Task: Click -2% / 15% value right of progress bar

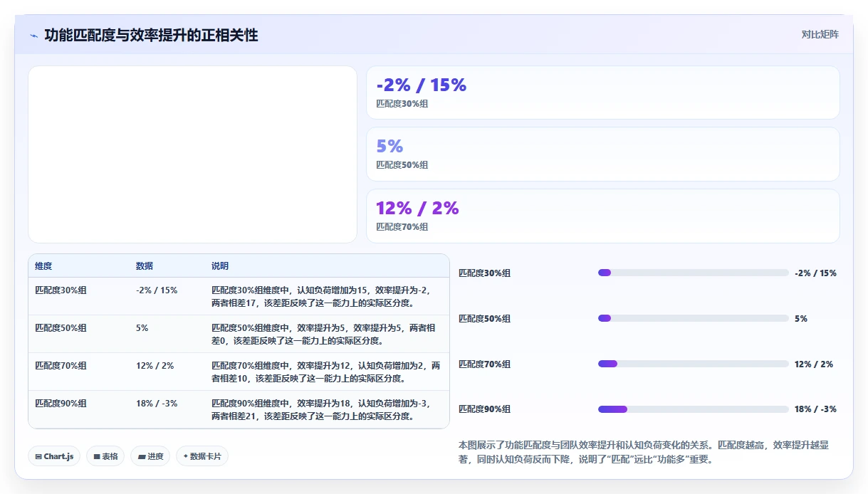Action: coord(815,273)
